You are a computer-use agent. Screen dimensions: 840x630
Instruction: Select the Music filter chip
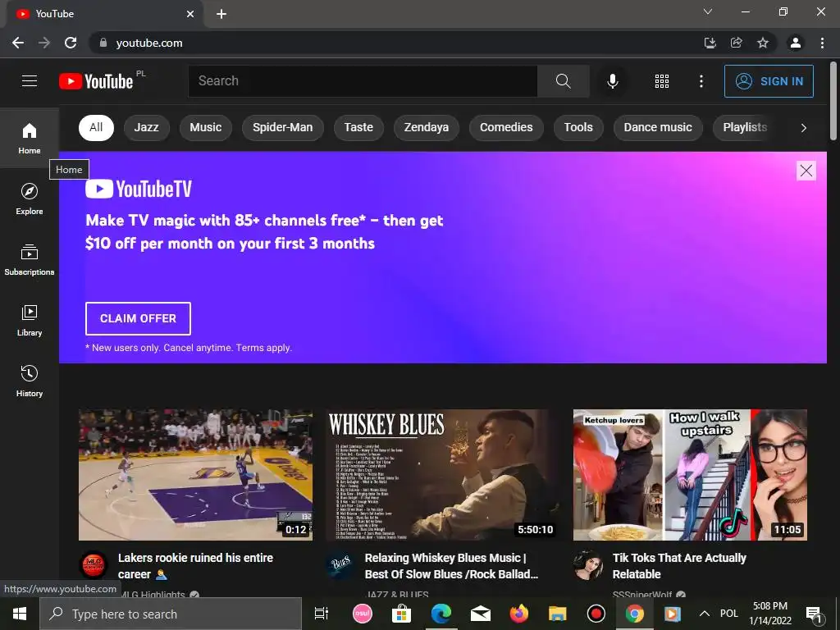206,127
